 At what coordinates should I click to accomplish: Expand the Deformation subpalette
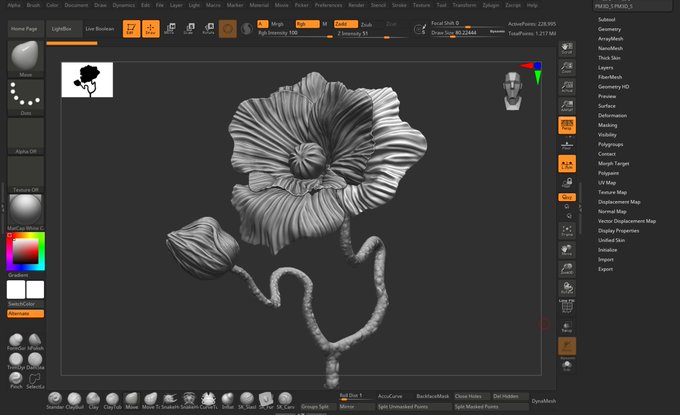pos(612,115)
